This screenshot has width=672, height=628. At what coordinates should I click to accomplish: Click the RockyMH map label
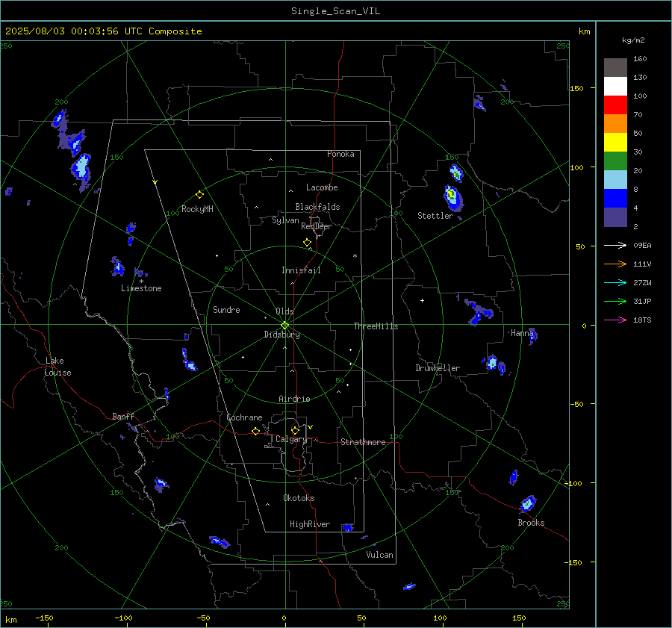coord(197,209)
